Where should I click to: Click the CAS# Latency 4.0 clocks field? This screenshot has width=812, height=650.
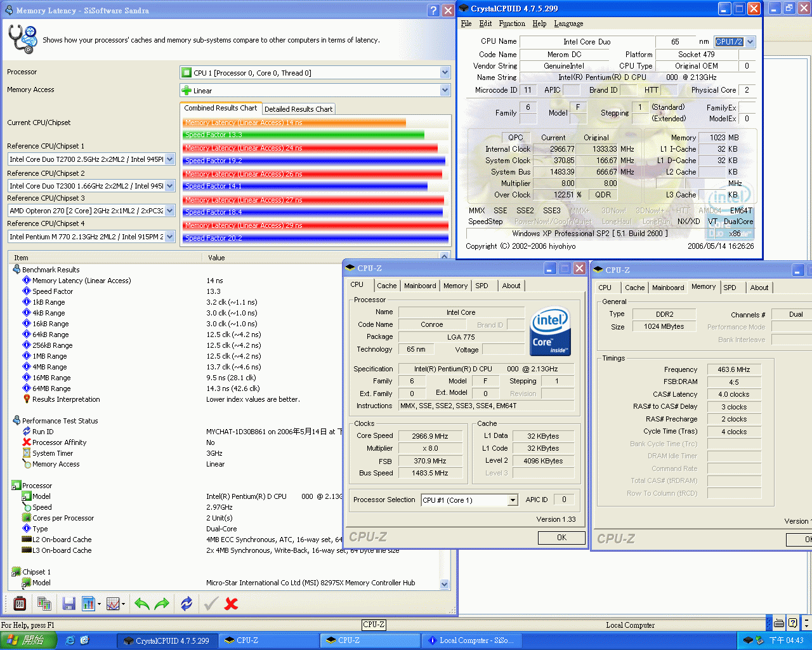pos(733,394)
